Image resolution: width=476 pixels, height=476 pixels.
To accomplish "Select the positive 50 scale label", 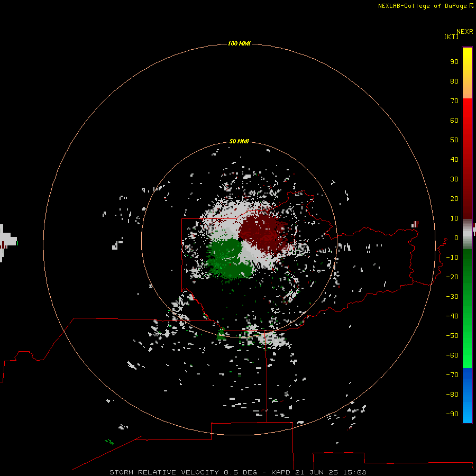I will [x=454, y=140].
